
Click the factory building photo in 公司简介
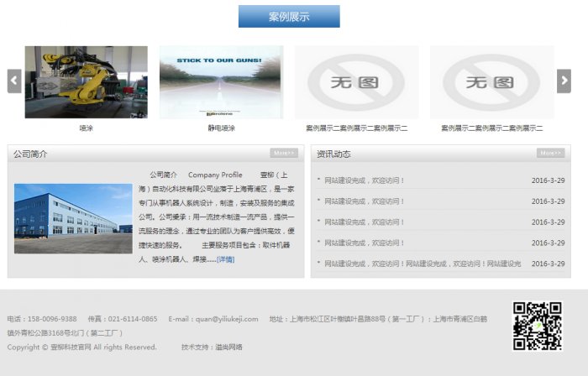[73, 219]
